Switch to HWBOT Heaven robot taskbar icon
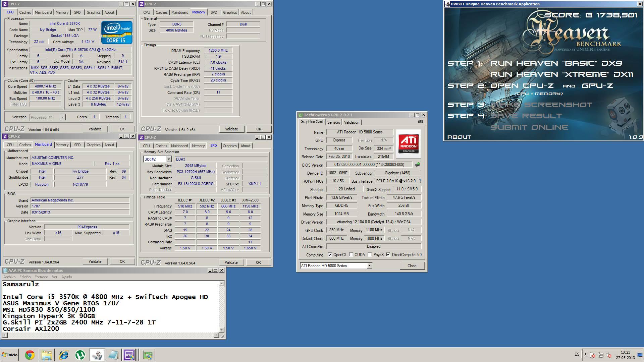 coord(97,355)
